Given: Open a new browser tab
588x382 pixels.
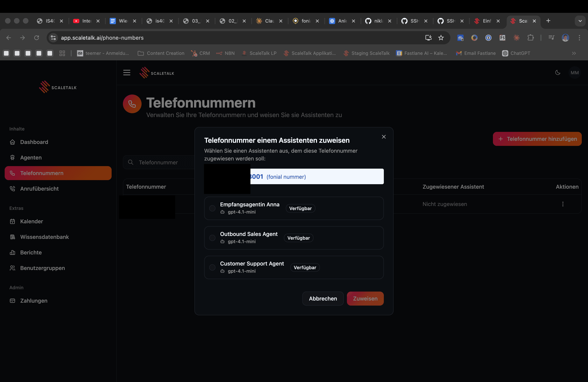Looking at the screenshot, I should (548, 21).
